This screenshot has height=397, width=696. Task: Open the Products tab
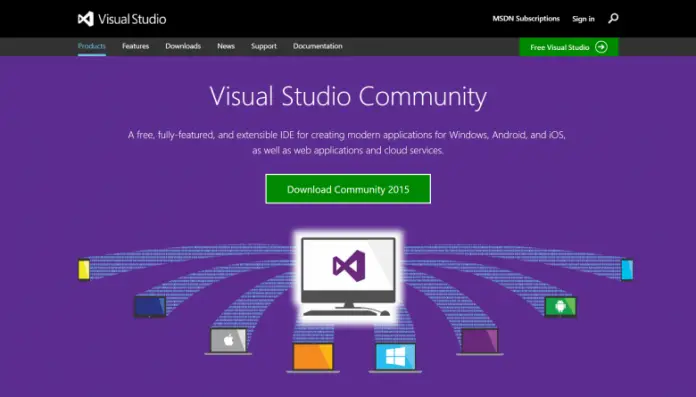92,46
